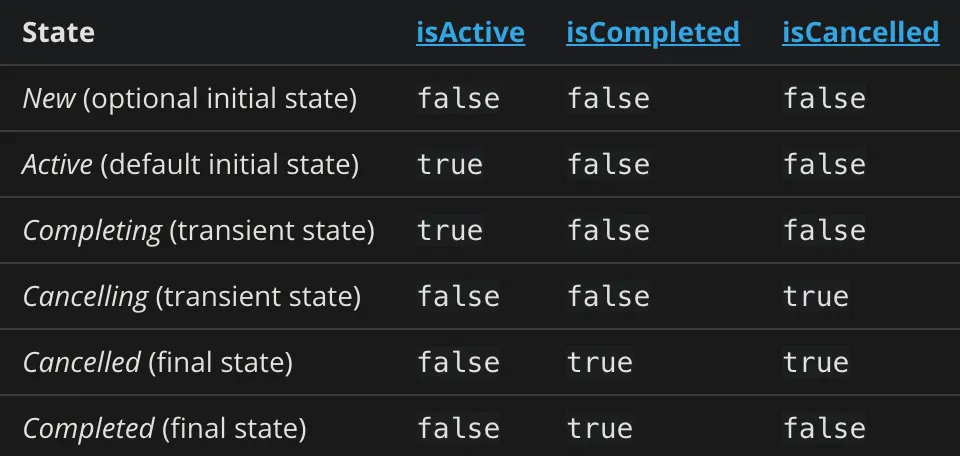Open the isCompleted header link
Viewport: 960px width, 456px height.
pyautogui.click(x=653, y=32)
